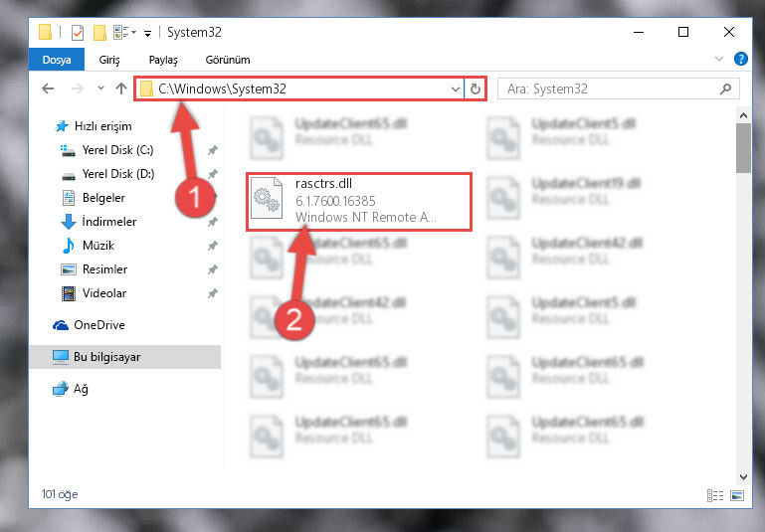This screenshot has width=765, height=532.
Task: Click the search magnifier icon
Action: [x=725, y=89]
